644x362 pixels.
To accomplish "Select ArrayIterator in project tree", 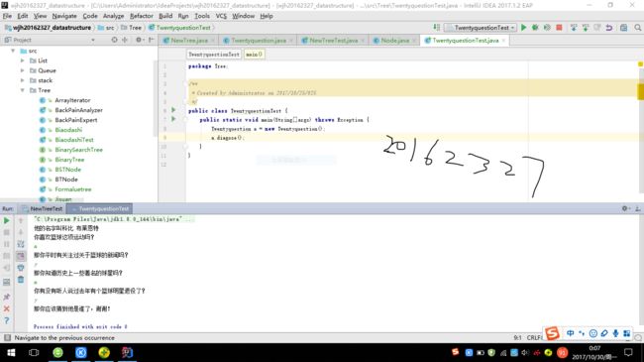I will tap(72, 100).
